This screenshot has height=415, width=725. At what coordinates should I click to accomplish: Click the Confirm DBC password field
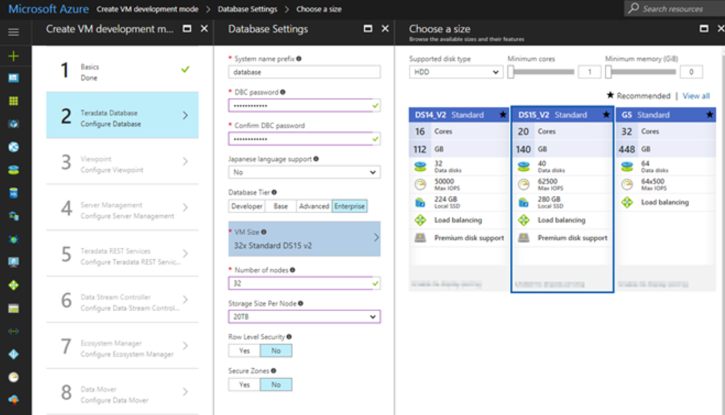point(304,139)
